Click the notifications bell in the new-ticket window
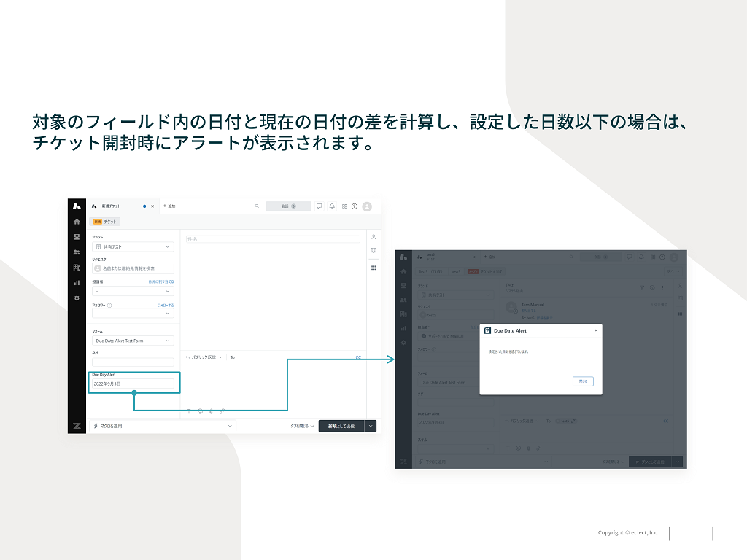747x560 pixels. point(332,206)
